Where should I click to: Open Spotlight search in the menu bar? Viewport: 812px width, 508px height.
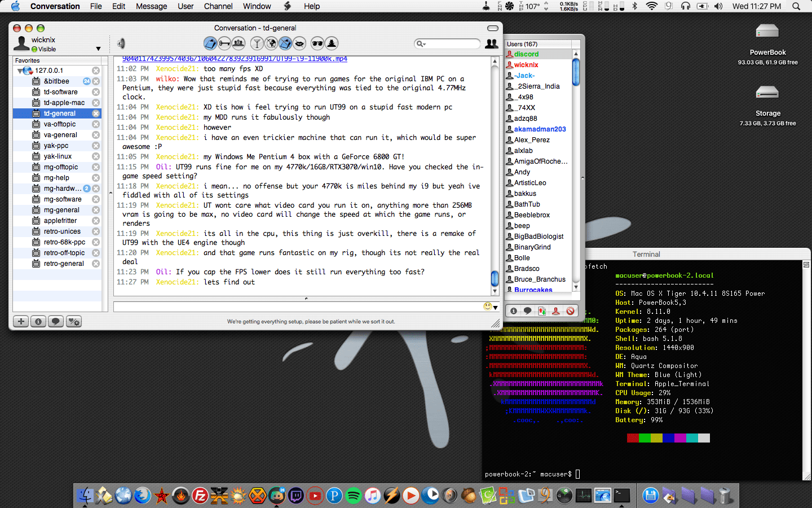796,6
